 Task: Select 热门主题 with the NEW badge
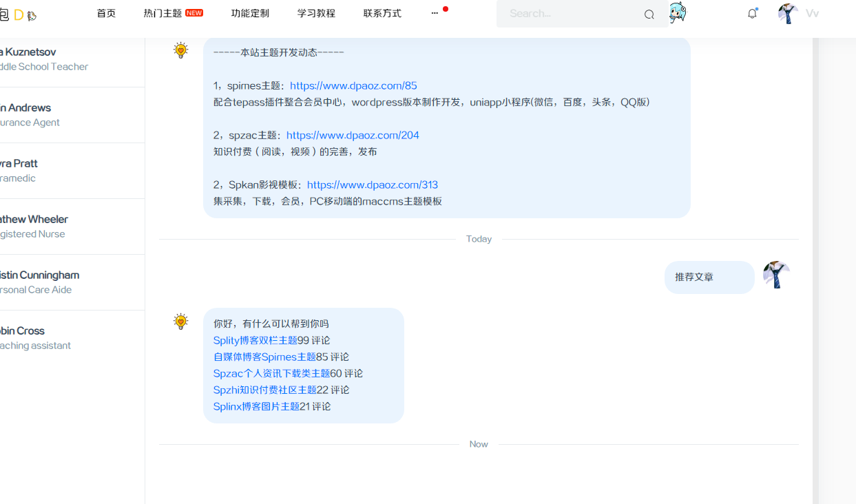coord(160,12)
